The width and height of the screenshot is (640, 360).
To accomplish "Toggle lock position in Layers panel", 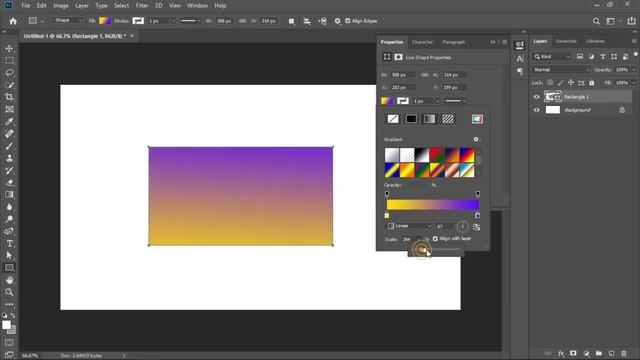I will tap(571, 83).
